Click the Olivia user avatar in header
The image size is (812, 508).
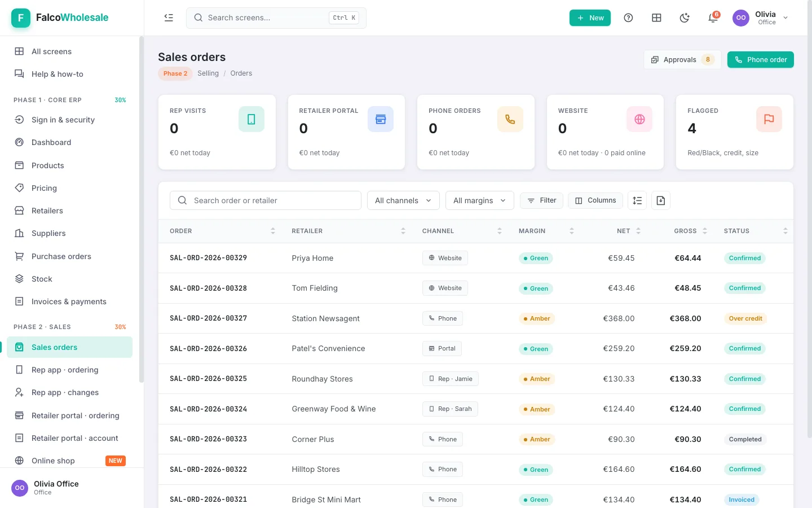[x=741, y=18]
